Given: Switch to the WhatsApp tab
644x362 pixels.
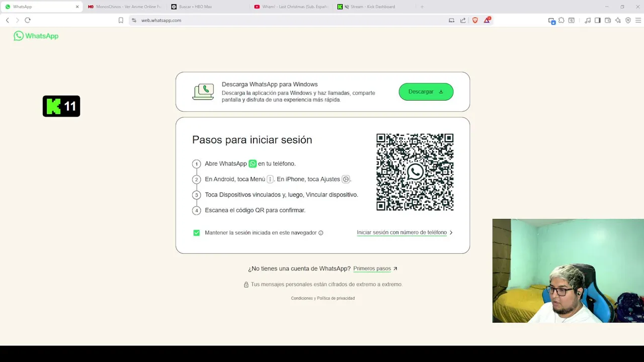Looking at the screenshot, I should pyautogui.click(x=41, y=7).
